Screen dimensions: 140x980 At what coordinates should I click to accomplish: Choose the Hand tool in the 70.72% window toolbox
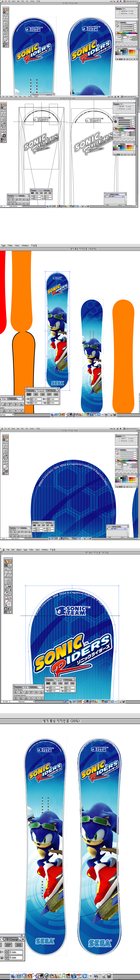(6, 597)
